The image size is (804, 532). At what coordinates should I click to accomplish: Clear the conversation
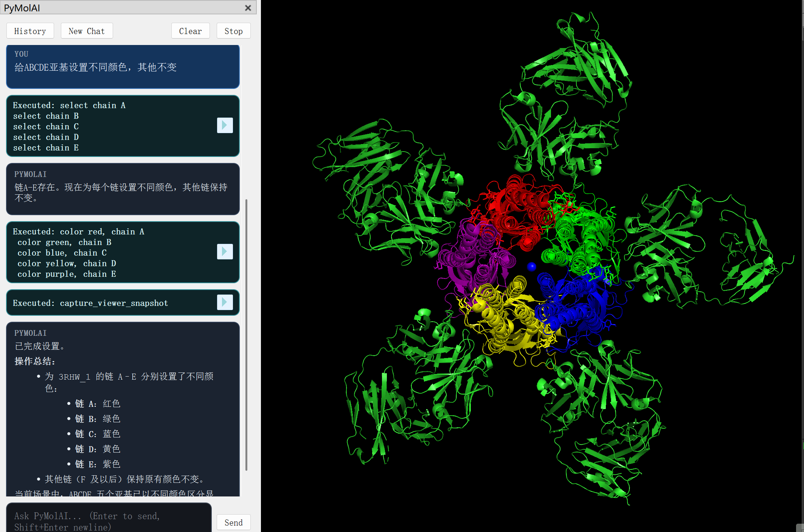click(x=191, y=31)
